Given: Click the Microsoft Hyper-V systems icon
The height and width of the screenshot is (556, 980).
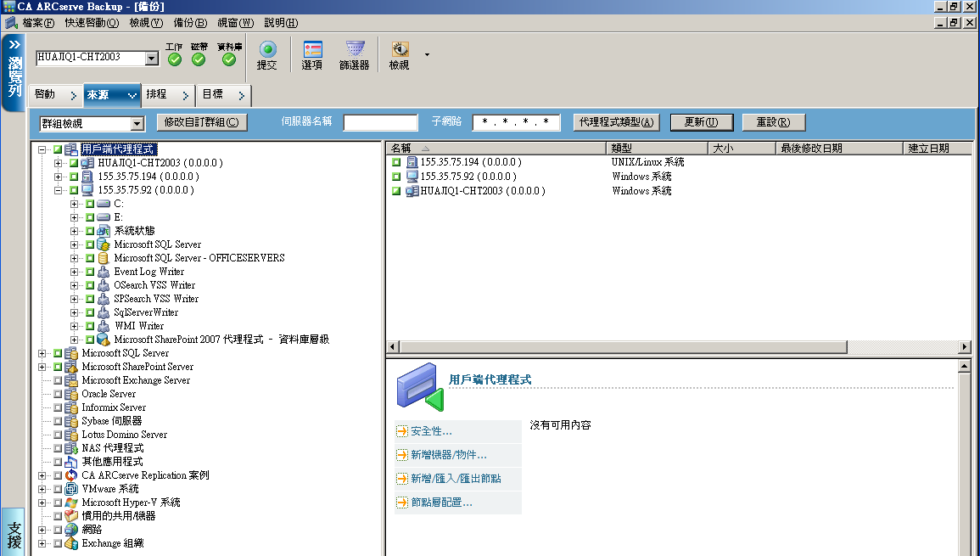Looking at the screenshot, I should pos(71,503).
